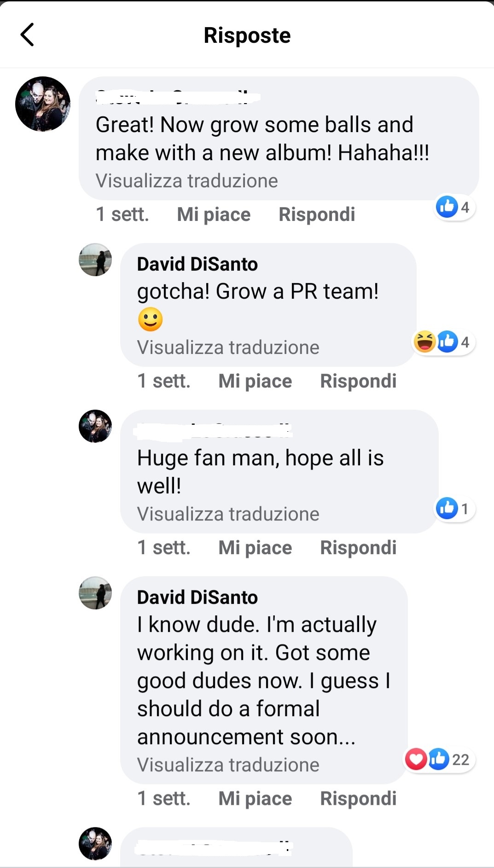494x868 pixels.
Task: Translate the 'I know dude' reply
Action: coord(228,765)
